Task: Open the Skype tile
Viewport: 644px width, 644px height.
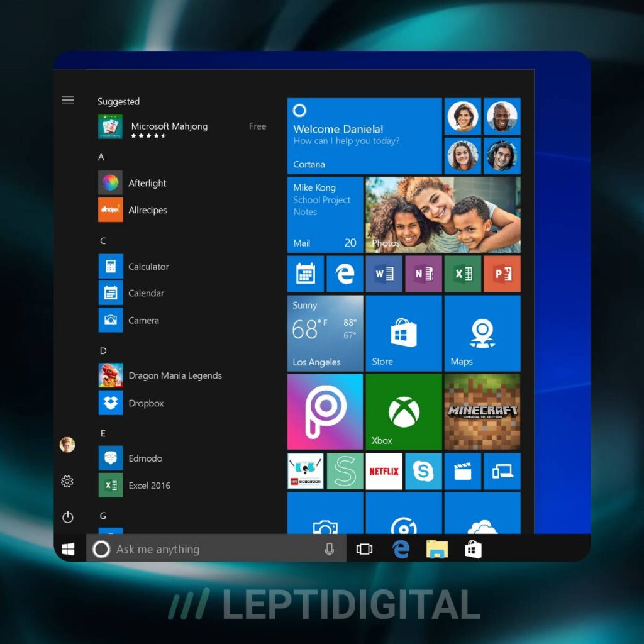Action: 423,471
